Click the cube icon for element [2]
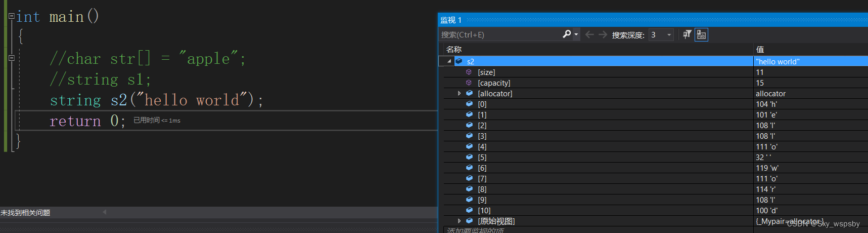 tap(469, 125)
